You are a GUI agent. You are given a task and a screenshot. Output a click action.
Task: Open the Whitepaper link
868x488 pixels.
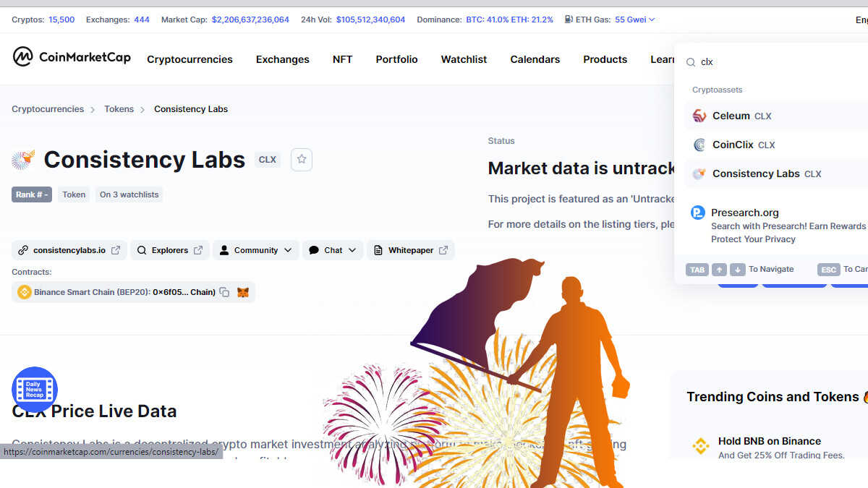pyautogui.click(x=411, y=250)
